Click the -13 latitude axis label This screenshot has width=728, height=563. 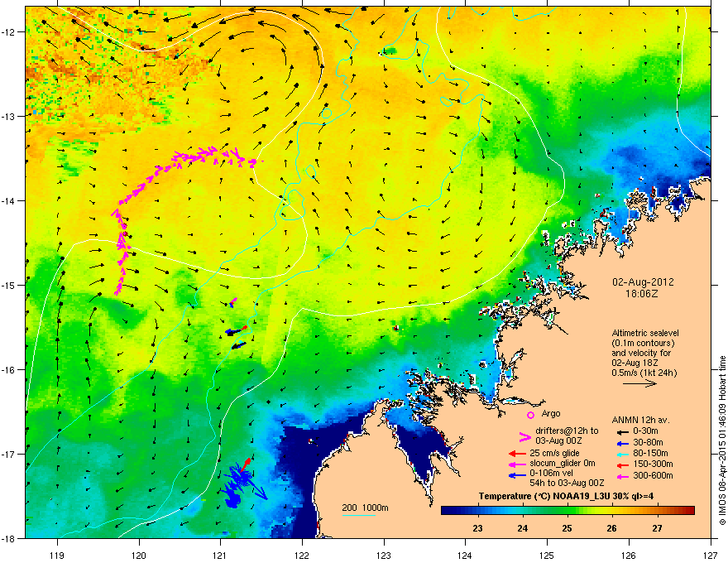(x=9, y=116)
